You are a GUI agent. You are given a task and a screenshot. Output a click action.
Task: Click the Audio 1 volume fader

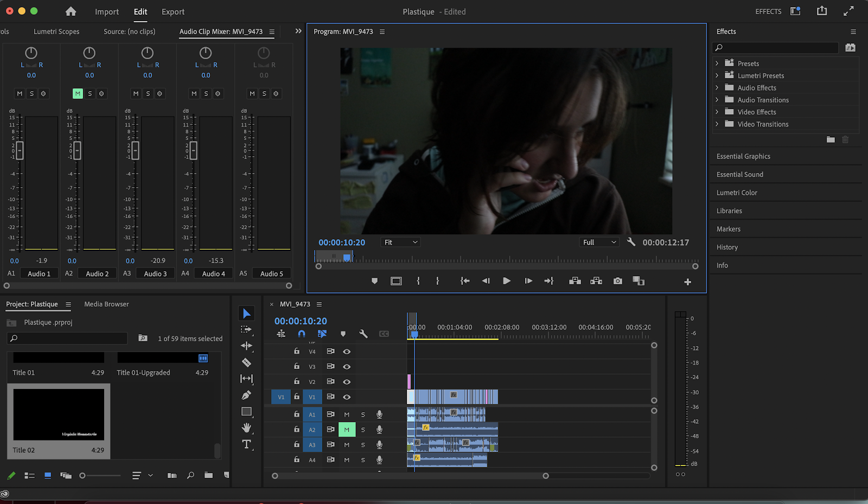20,150
